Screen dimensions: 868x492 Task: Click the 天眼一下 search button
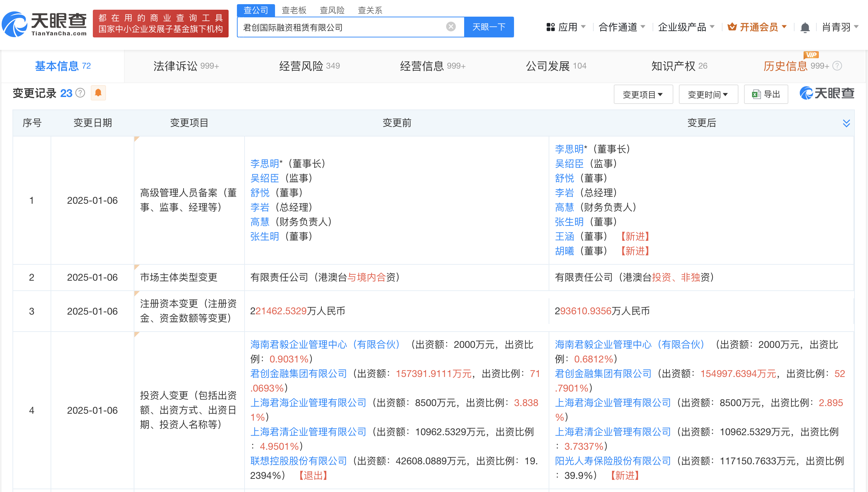coord(489,27)
